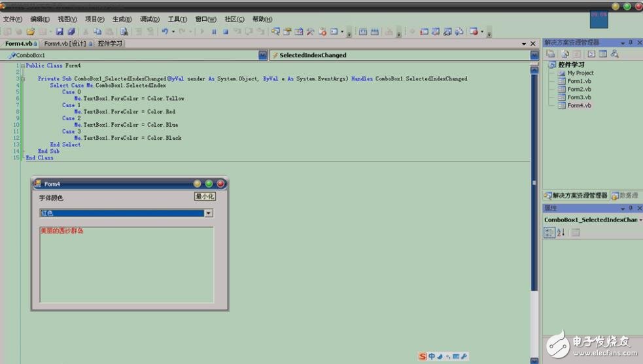The image size is (643, 364).
Task: Expand the font color combo box in Form4
Action: tap(208, 213)
